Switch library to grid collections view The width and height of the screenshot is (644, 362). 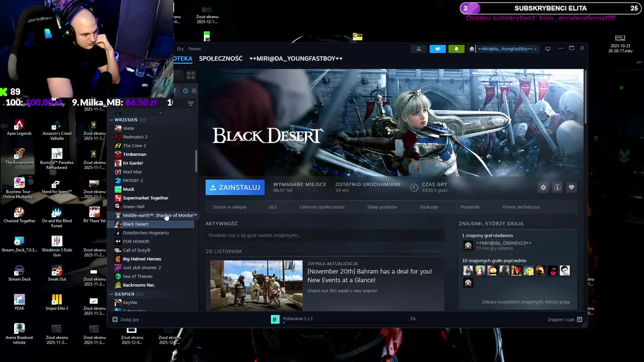[191, 75]
